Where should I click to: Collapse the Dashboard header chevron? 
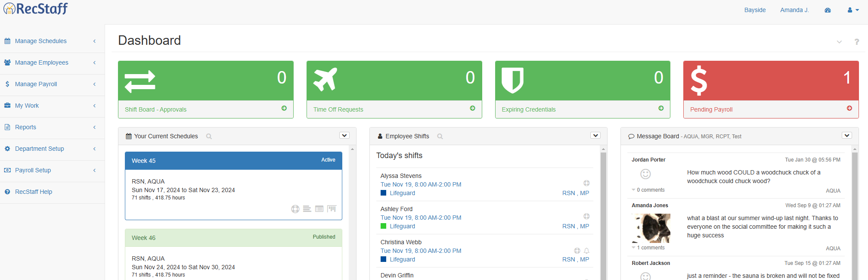[x=839, y=42]
